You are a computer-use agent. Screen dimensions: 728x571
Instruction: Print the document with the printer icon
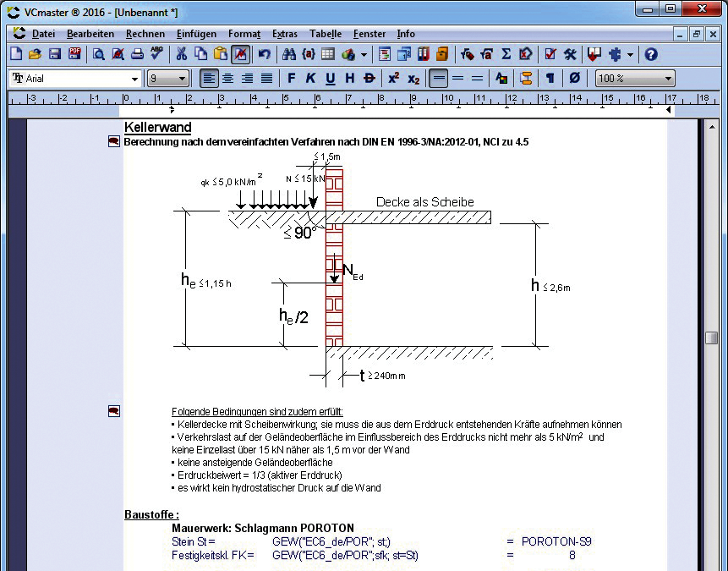click(x=138, y=54)
